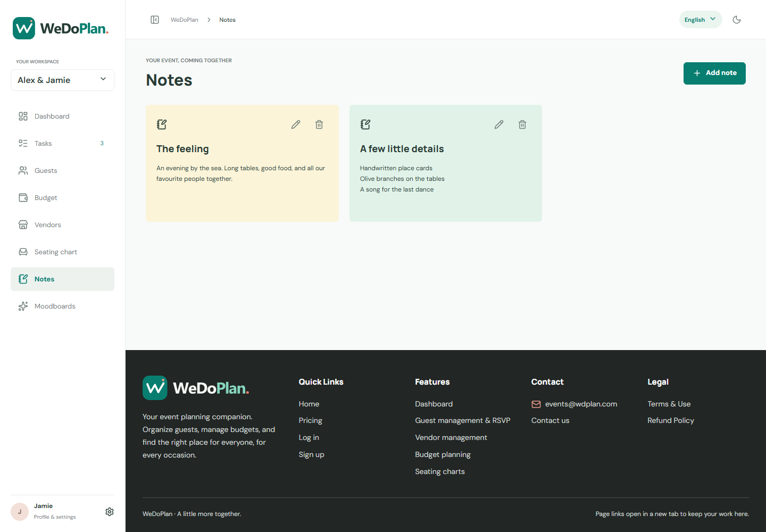Delete 'The feeling' note trash icon
This screenshot has width=766, height=532.
pyautogui.click(x=319, y=124)
